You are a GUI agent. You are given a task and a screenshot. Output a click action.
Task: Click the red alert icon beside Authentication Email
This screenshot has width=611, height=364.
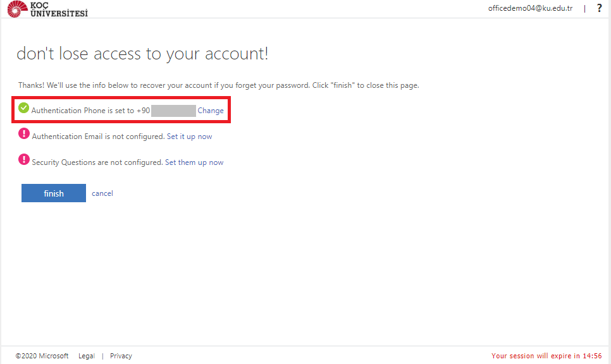(23, 133)
